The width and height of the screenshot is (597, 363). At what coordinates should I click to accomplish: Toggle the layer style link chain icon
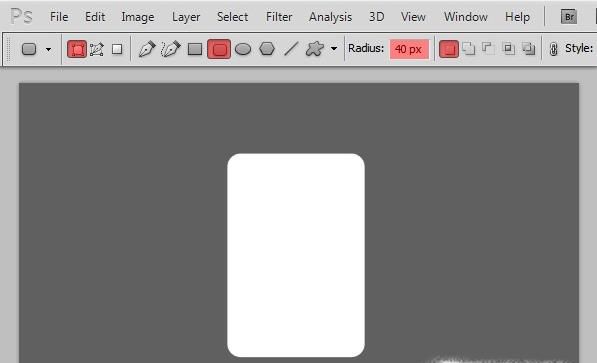point(554,49)
